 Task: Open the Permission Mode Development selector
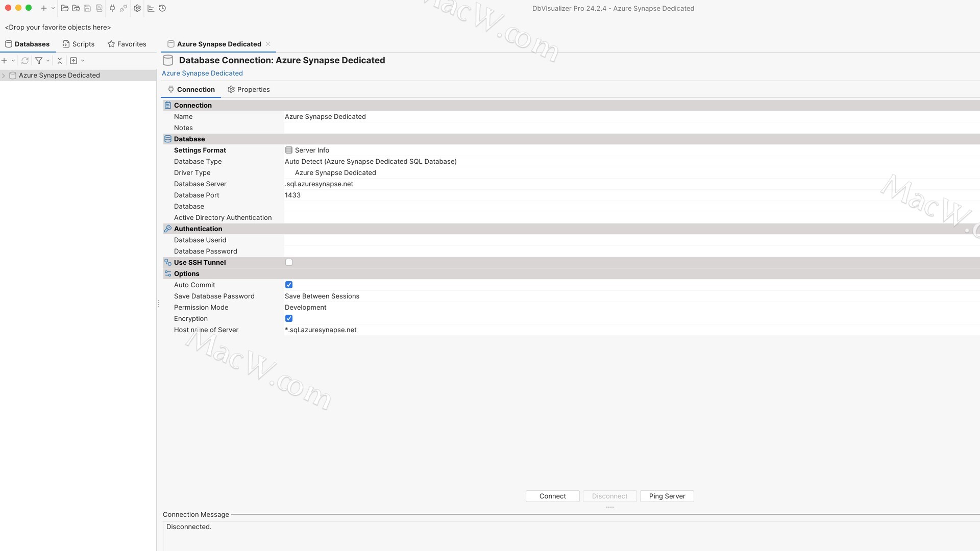[x=632, y=307]
